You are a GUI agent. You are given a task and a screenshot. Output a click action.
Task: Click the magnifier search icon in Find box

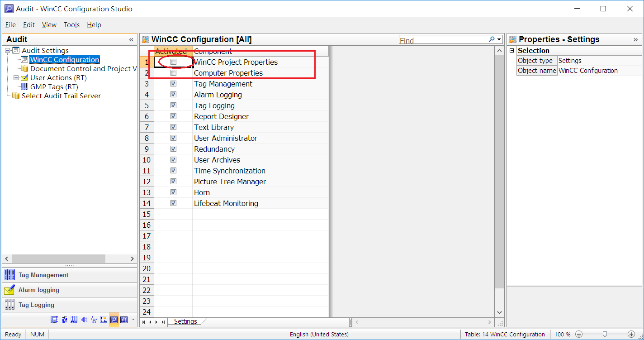[492, 40]
